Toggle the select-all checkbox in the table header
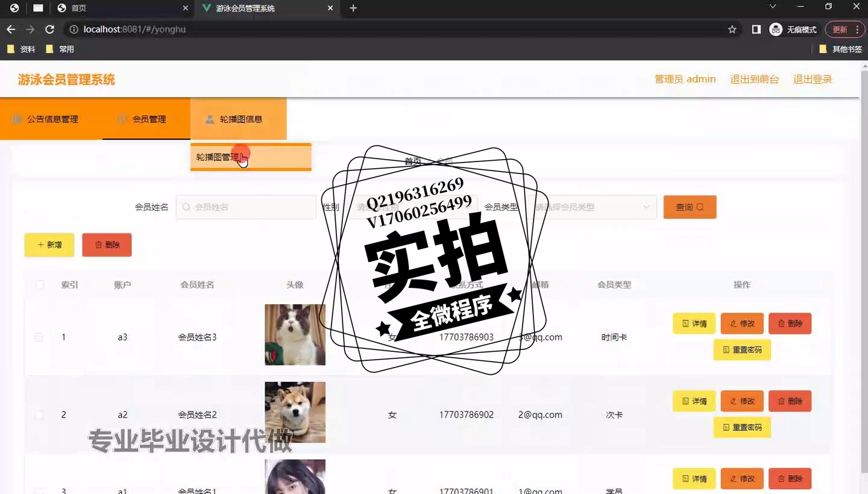 (x=39, y=285)
